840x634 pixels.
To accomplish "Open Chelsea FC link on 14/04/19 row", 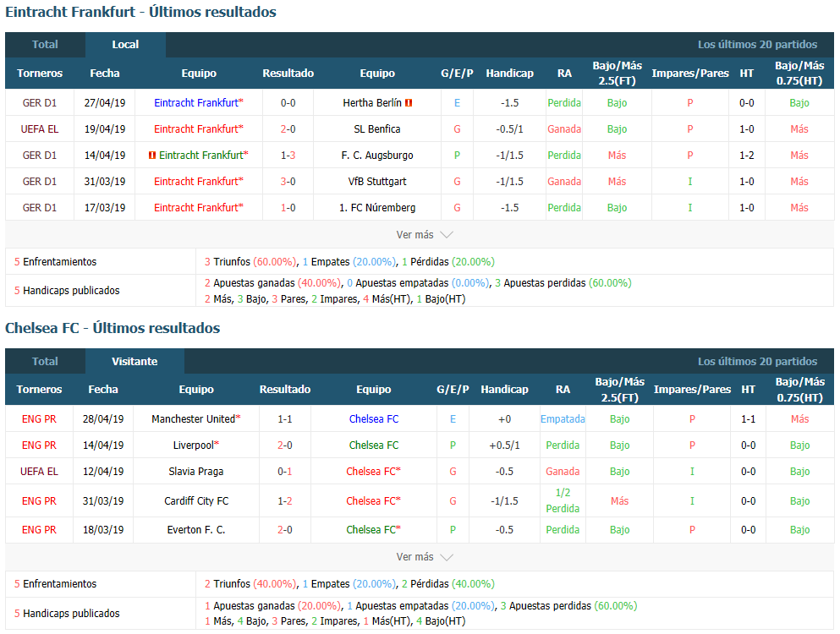I will click(x=373, y=445).
